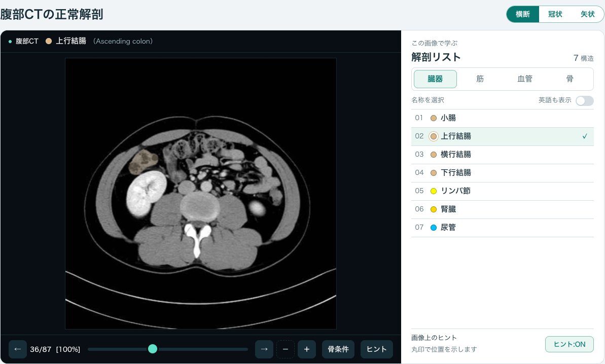Toggle the ヒント:ON button off

click(x=569, y=344)
